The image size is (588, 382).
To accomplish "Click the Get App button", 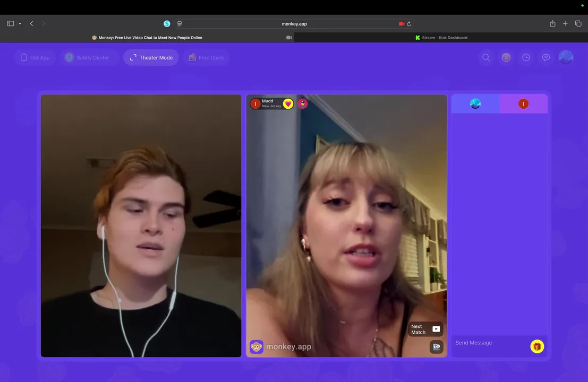I will [x=35, y=58].
